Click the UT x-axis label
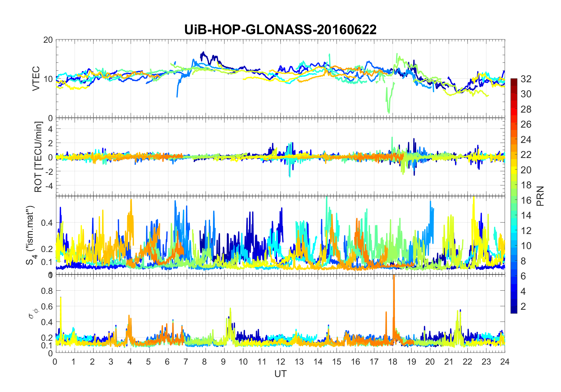This screenshot has width=561, height=392. pos(280,374)
